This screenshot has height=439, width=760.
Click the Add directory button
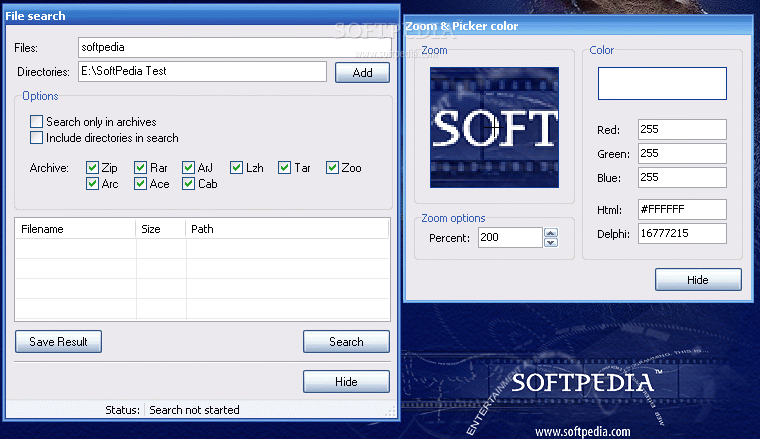tap(362, 73)
